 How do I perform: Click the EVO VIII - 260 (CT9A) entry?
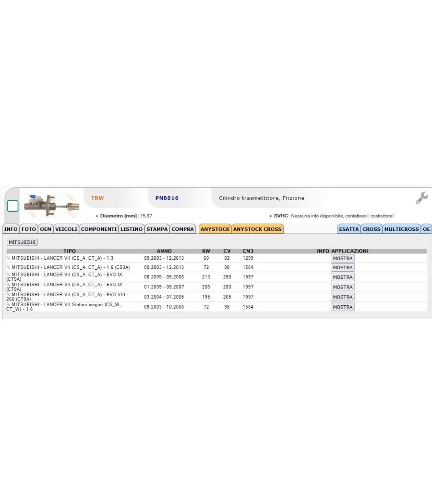tap(67, 297)
